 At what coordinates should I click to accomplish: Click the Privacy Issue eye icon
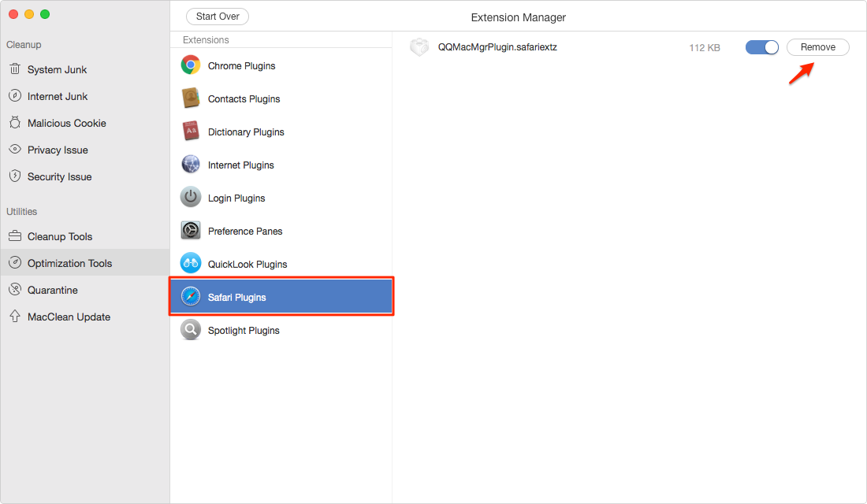[15, 149]
